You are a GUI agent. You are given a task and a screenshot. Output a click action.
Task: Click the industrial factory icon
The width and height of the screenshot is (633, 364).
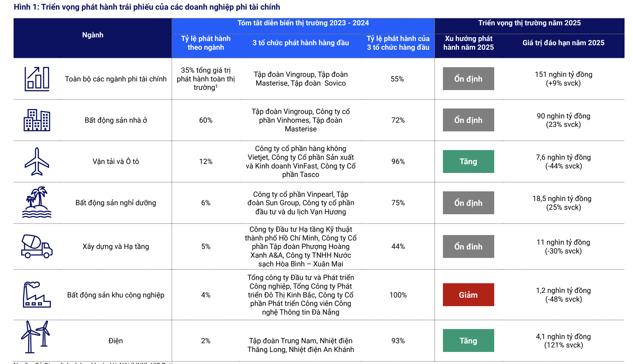point(37,295)
